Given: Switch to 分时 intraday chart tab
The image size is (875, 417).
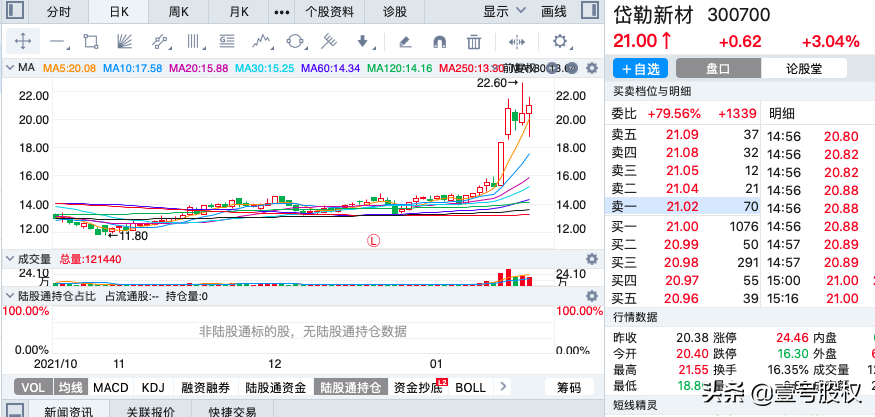Looking at the screenshot, I should [x=59, y=11].
